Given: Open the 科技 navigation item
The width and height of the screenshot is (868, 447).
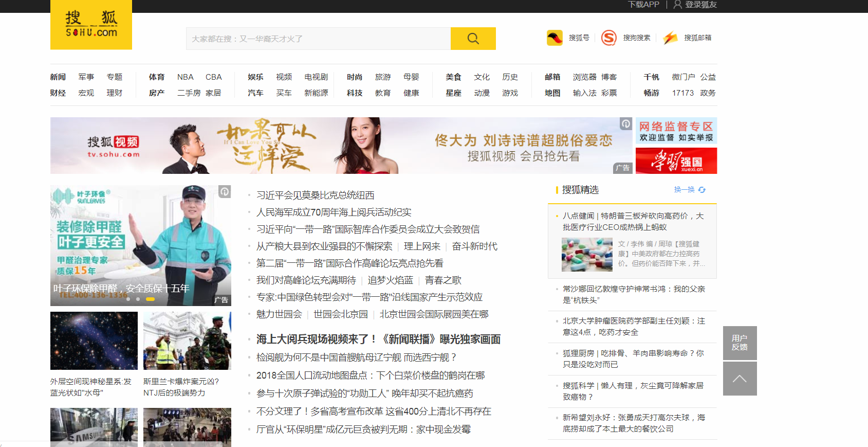Looking at the screenshot, I should click(355, 93).
